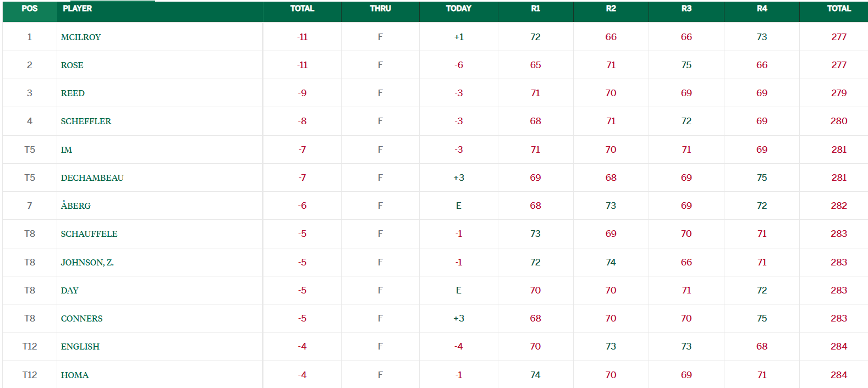Open ENGLISH's player page
Screen dimensions: 868x388
pyautogui.click(x=80, y=346)
